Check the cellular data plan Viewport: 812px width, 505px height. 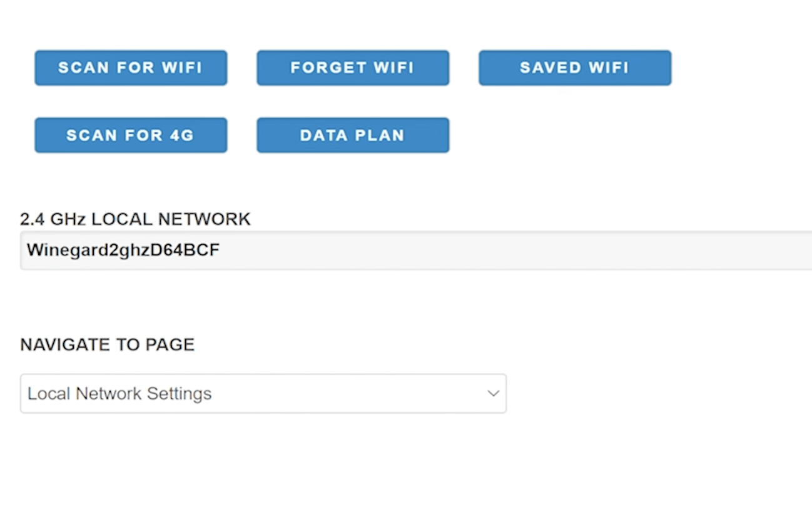[353, 135]
